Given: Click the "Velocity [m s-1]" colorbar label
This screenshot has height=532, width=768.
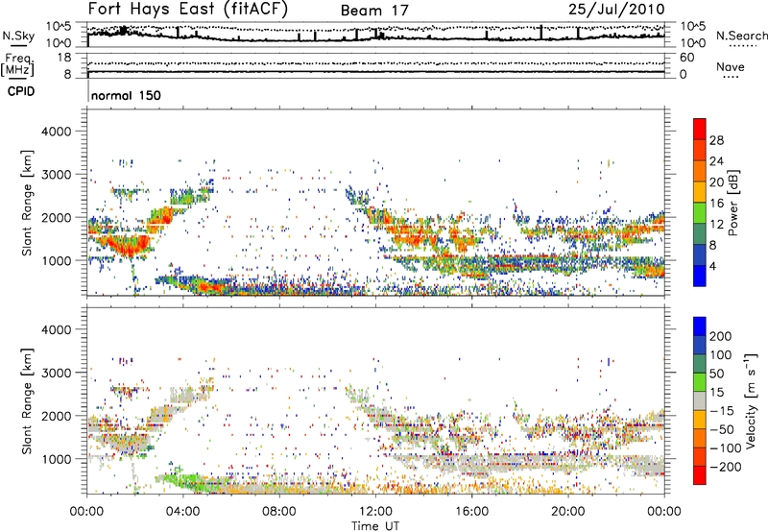Looking at the screenshot, I should [x=752, y=400].
